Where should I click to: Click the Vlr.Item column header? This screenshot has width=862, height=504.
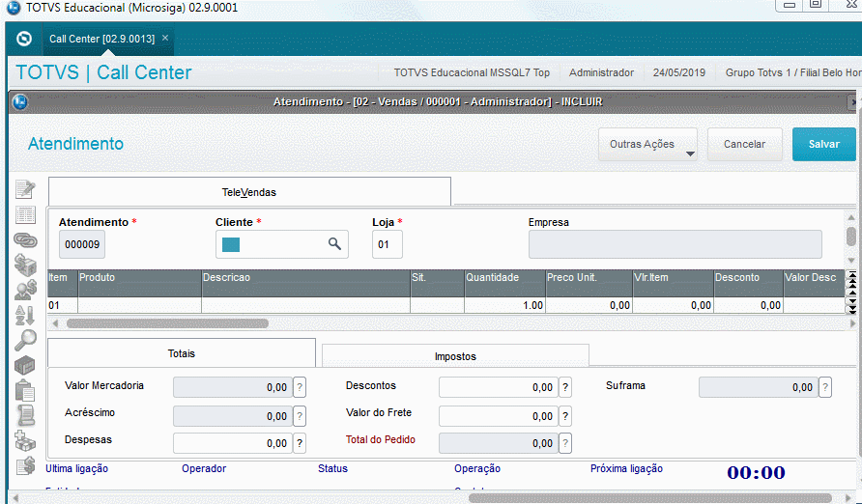point(673,283)
